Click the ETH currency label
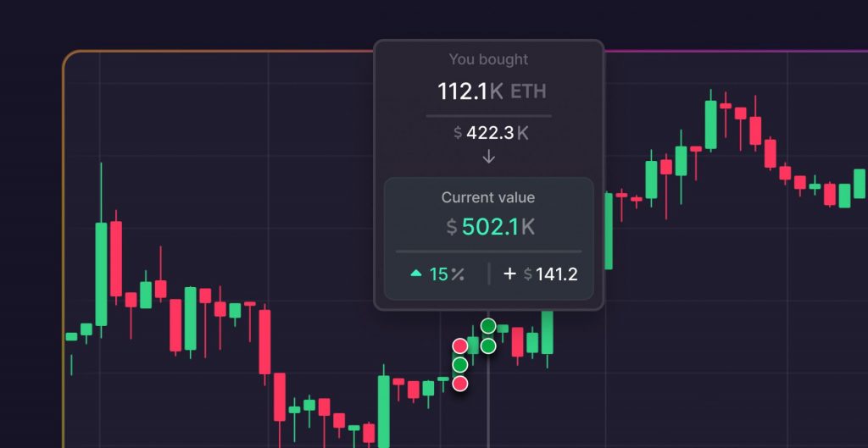Image resolution: width=868 pixels, height=448 pixels. coord(528,91)
